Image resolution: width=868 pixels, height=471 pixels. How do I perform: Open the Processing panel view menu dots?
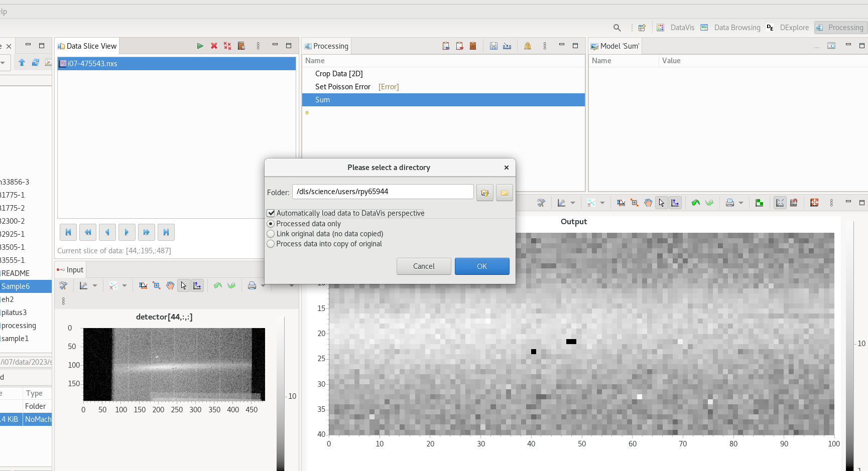tap(545, 46)
